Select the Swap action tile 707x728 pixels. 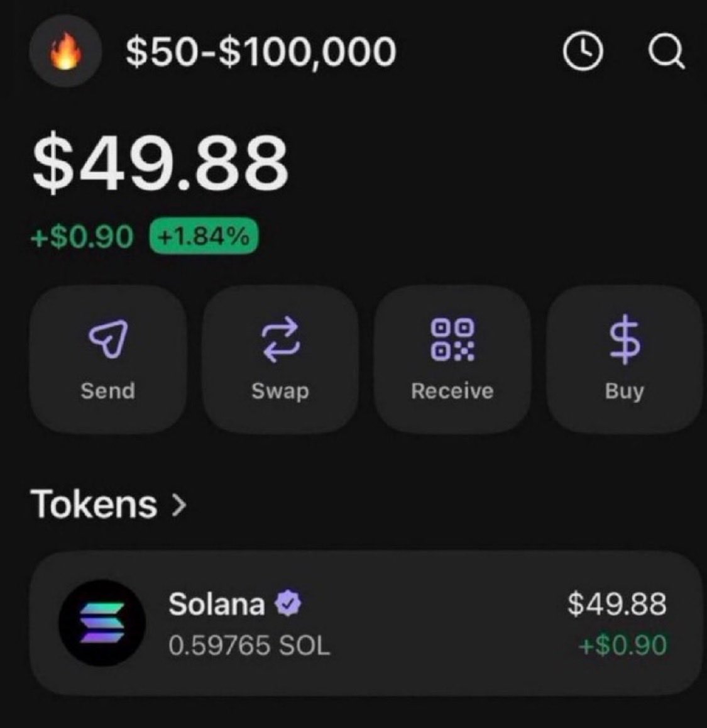(x=280, y=360)
